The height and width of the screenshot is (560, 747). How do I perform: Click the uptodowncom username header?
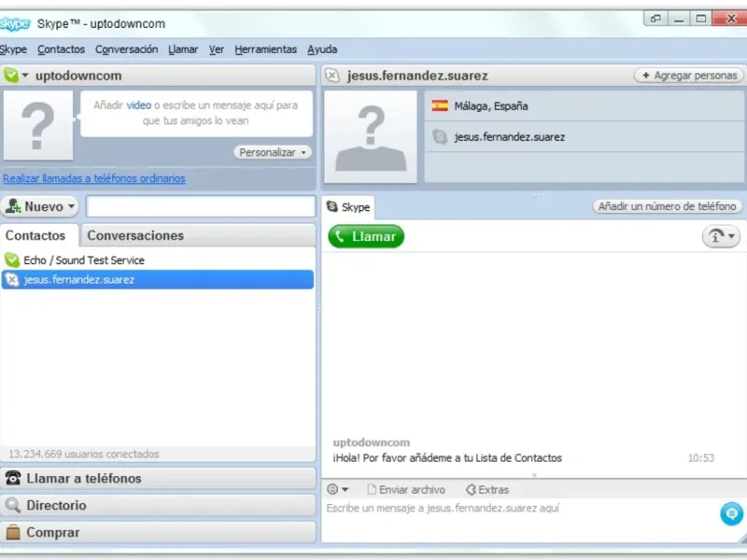(78, 76)
